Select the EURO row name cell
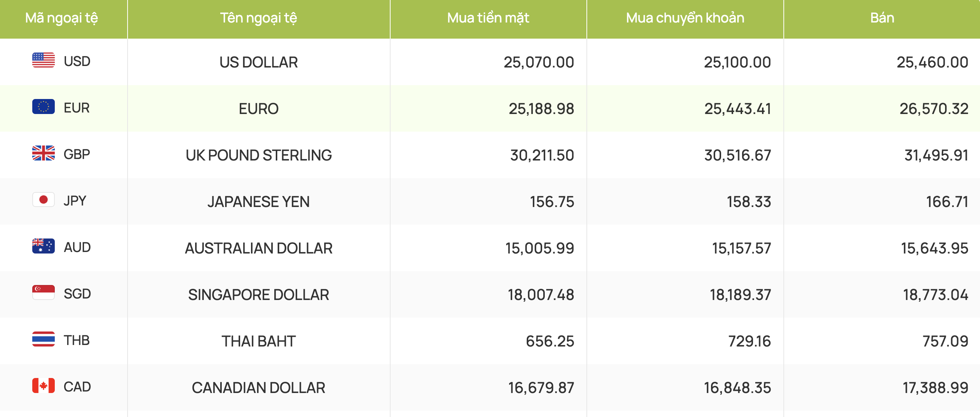The height and width of the screenshot is (417, 980). [259, 109]
